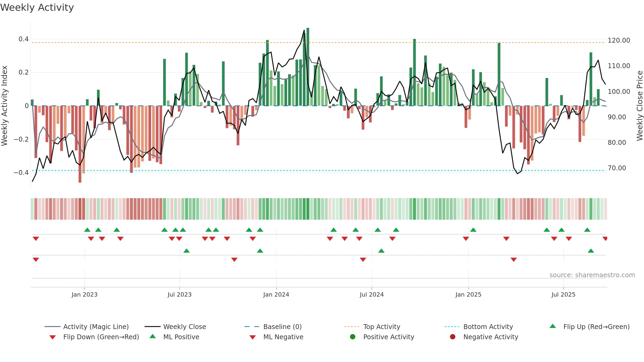Click the flip-up marker just after Jan 2025

click(473, 230)
